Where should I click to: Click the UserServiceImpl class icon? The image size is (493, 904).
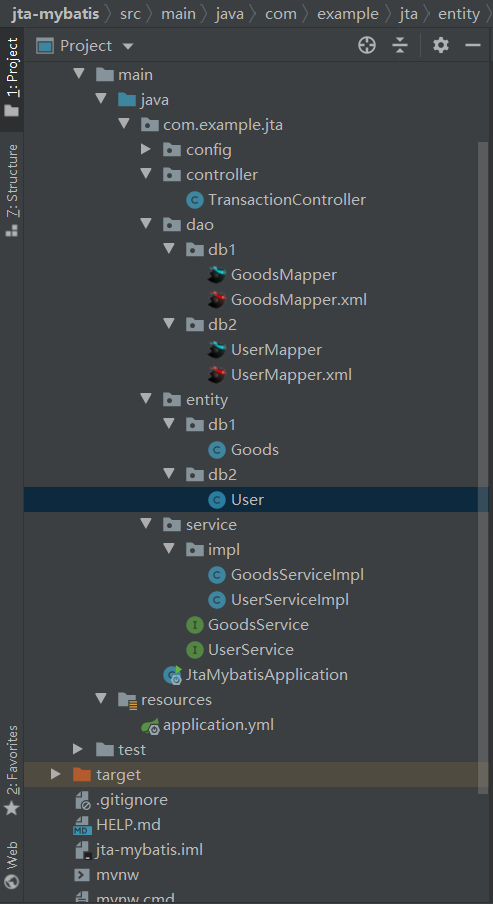(217, 600)
